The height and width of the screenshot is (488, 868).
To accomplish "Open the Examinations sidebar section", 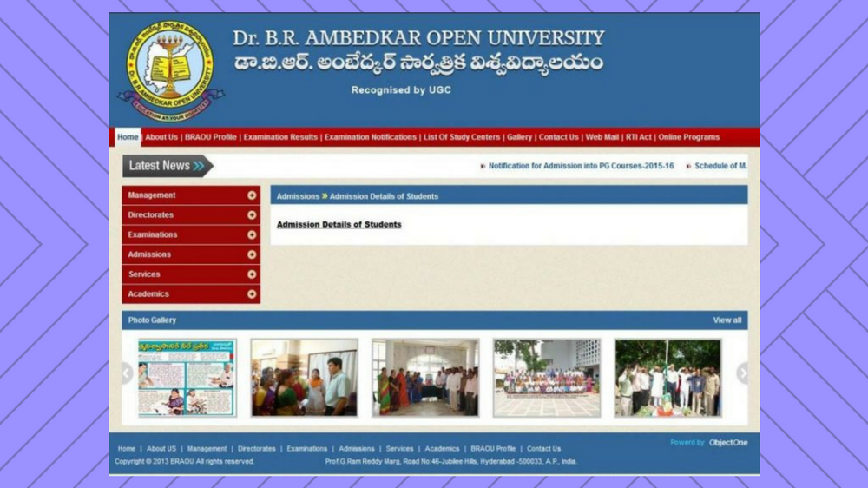I will (x=191, y=234).
